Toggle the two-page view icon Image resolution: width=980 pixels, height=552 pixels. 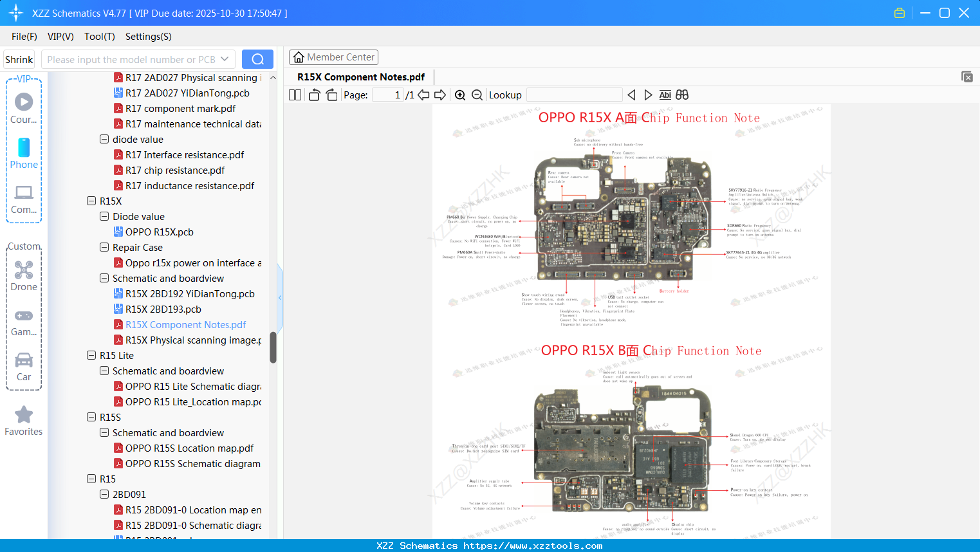click(295, 95)
